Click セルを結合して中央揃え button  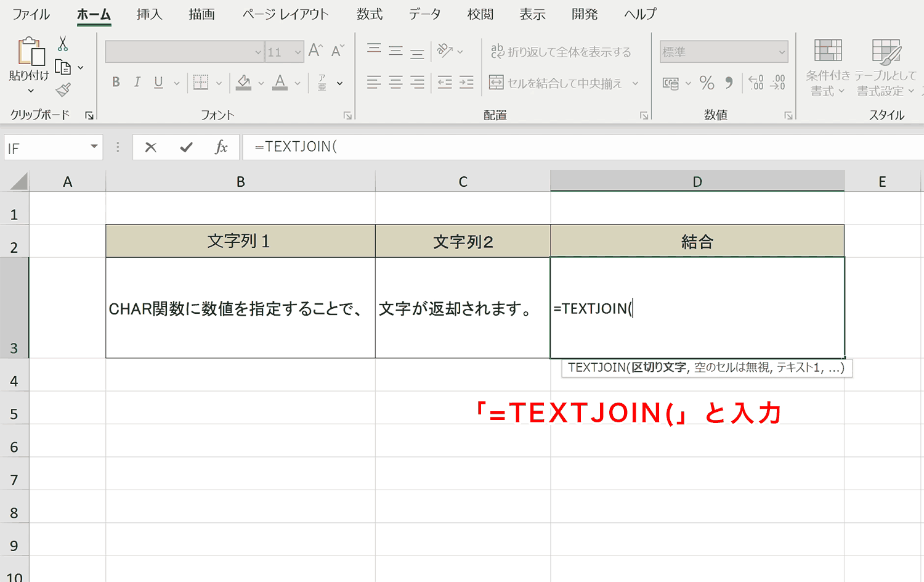pyautogui.click(x=556, y=83)
